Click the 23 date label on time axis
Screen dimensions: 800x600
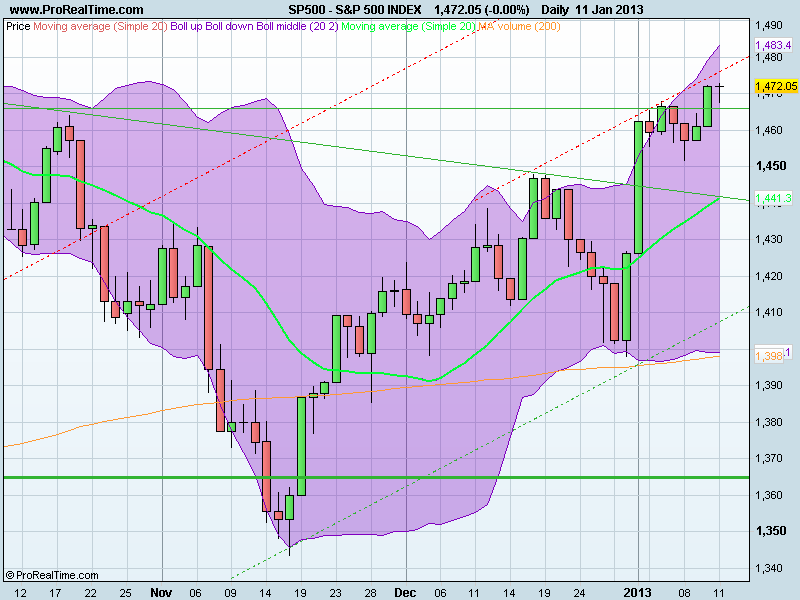pos(335,593)
